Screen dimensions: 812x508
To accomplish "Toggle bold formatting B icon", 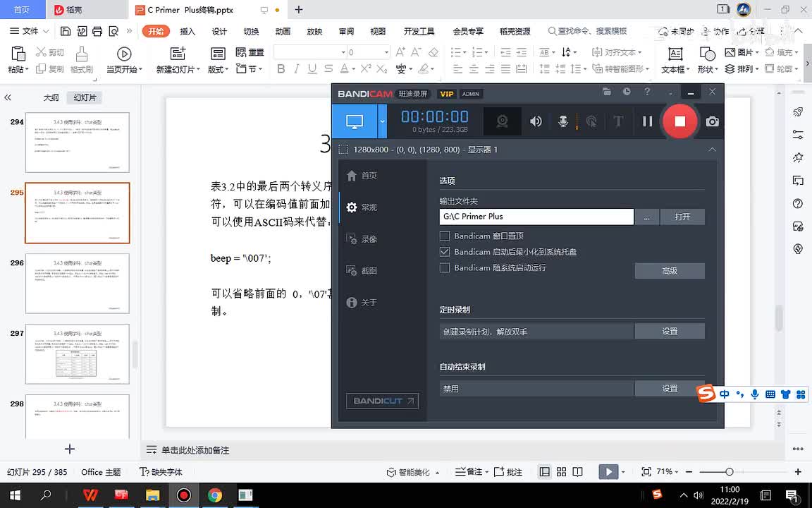I will pyautogui.click(x=281, y=68).
